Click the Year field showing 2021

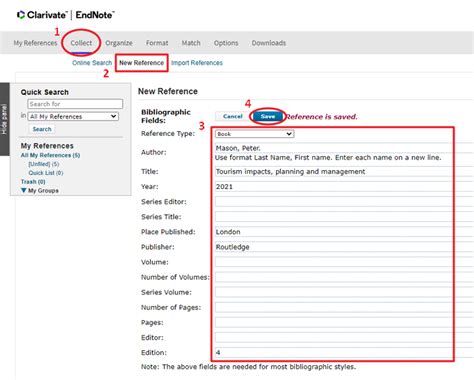(x=344, y=186)
